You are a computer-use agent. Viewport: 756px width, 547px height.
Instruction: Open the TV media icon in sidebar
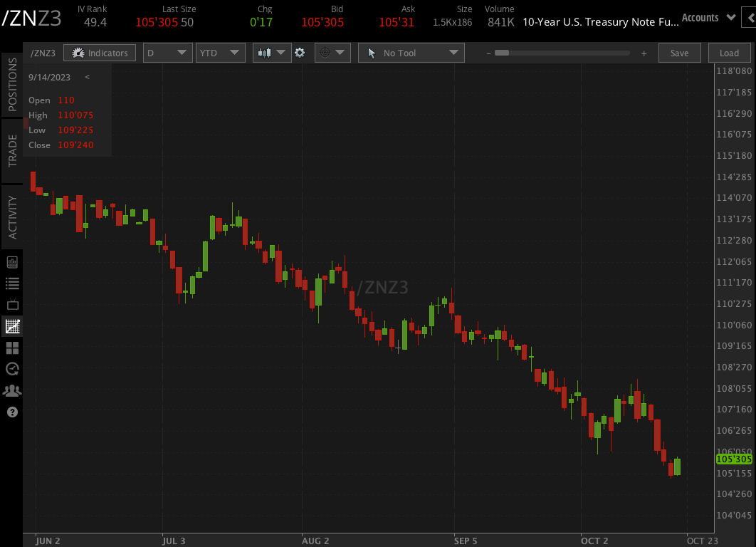[x=13, y=304]
